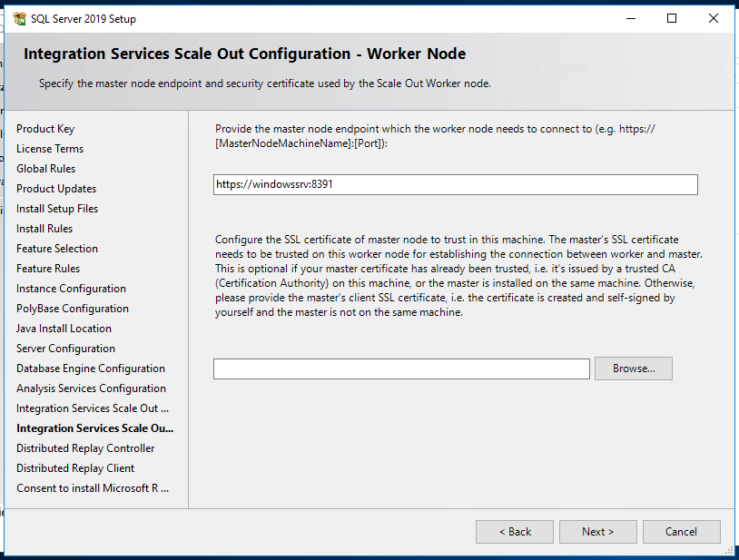Image resolution: width=739 pixels, height=560 pixels.
Task: Proceed with the Next button
Action: coord(598,532)
